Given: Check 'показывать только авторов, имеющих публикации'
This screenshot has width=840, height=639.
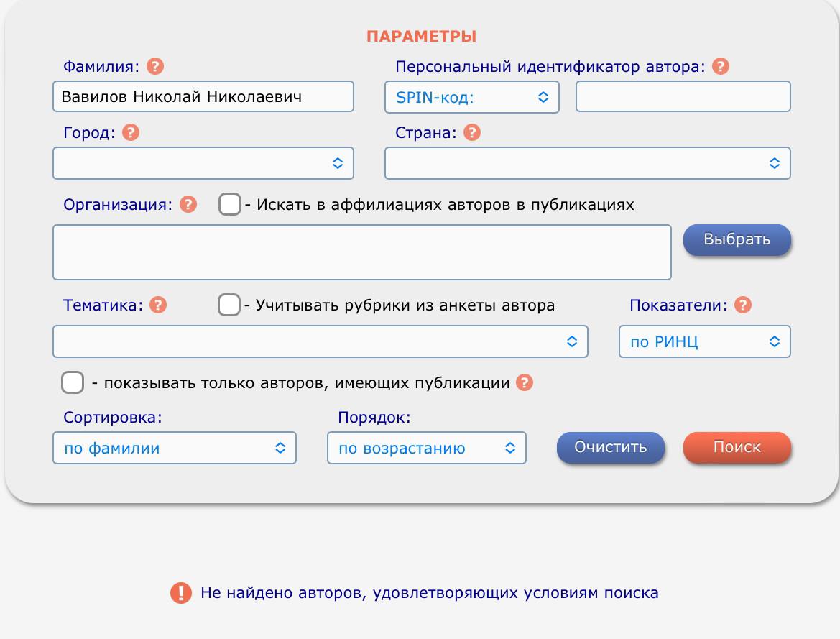Looking at the screenshot, I should pyautogui.click(x=73, y=383).
